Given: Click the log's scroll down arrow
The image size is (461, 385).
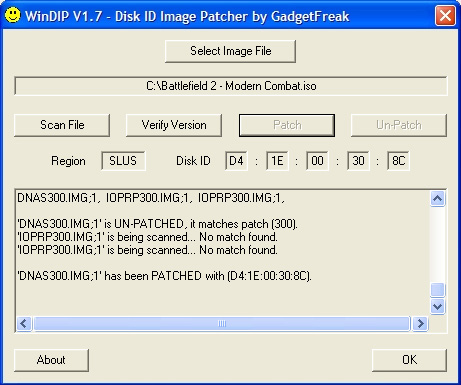Looking at the screenshot, I should tap(437, 306).
